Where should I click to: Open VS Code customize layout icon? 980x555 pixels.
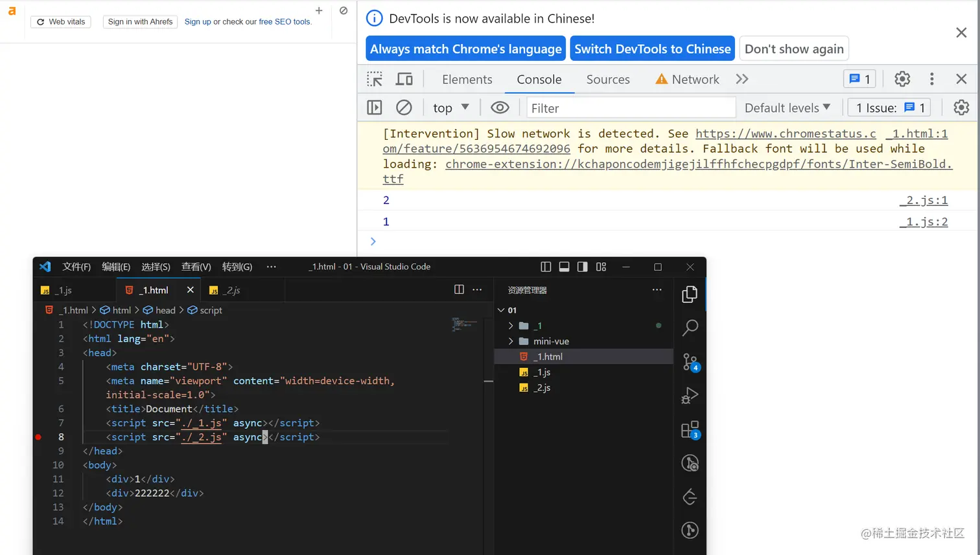pyautogui.click(x=601, y=267)
